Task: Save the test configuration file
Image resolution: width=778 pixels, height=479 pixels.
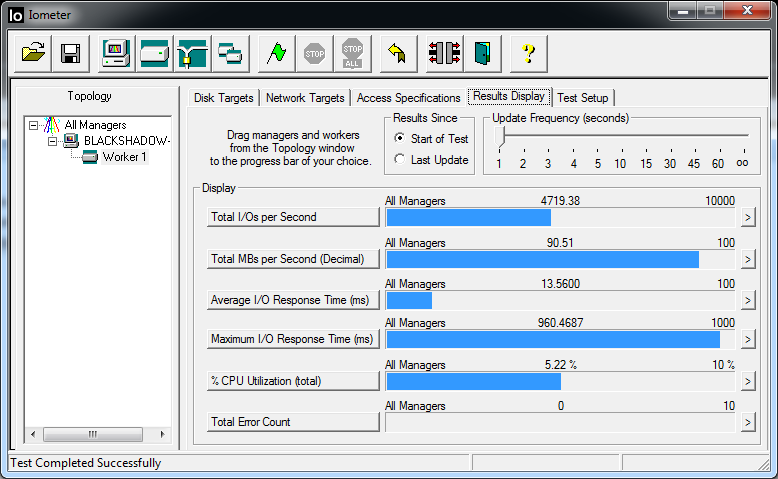Action: (70, 53)
